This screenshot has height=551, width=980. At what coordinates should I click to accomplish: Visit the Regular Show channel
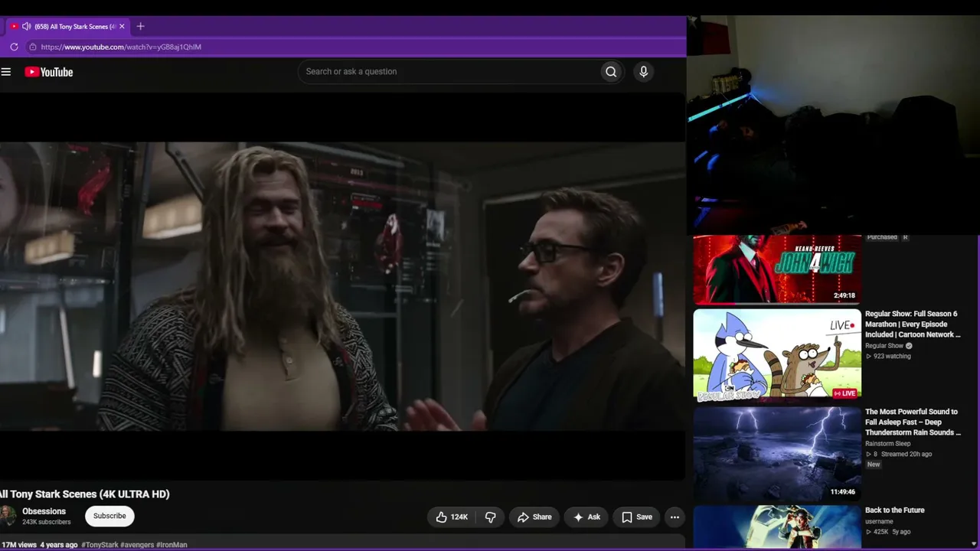884,346
